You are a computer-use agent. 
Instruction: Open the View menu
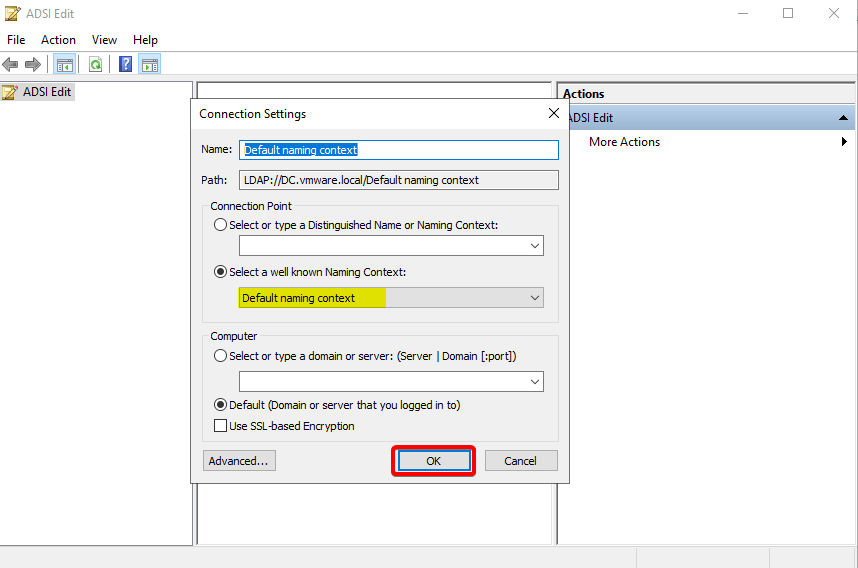coord(104,40)
